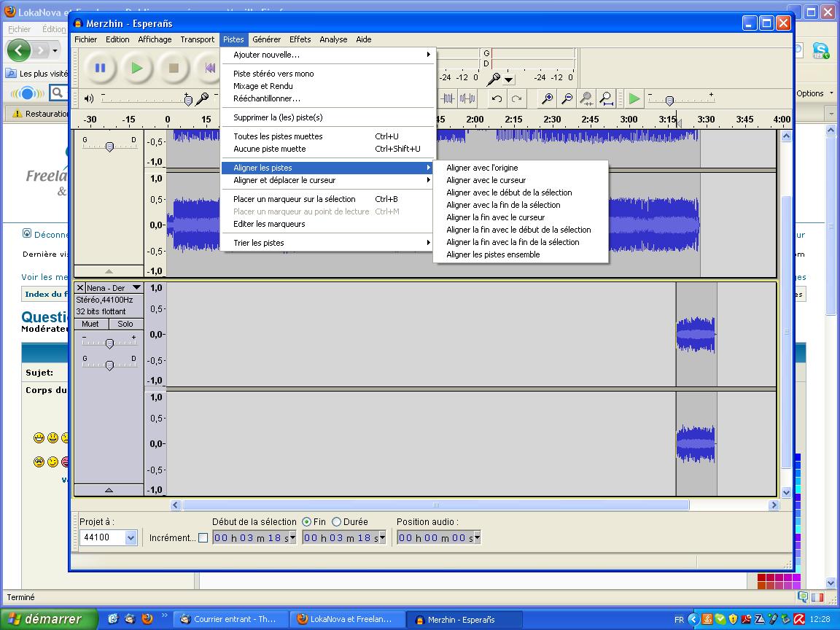Click the zoom out magnifier icon
Image resolution: width=840 pixels, height=630 pixels.
[x=567, y=98]
